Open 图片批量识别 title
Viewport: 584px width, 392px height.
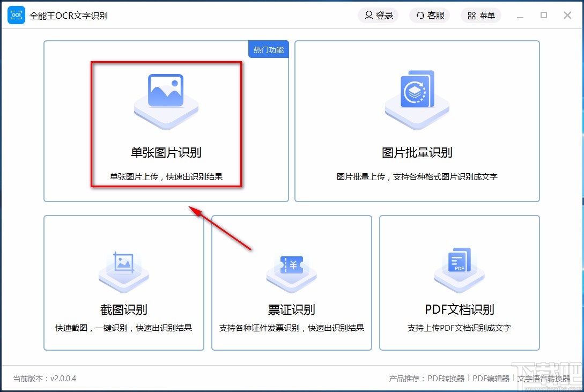point(417,153)
